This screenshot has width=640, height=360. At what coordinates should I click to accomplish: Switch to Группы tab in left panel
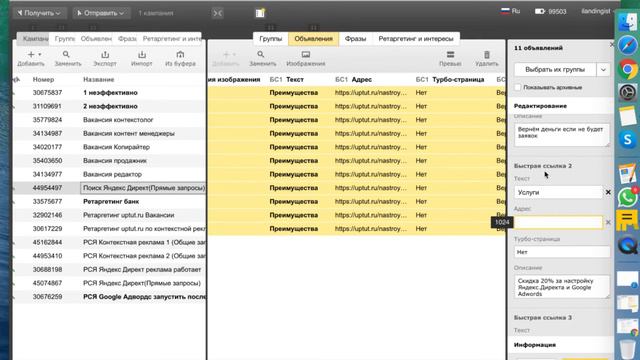(64, 39)
